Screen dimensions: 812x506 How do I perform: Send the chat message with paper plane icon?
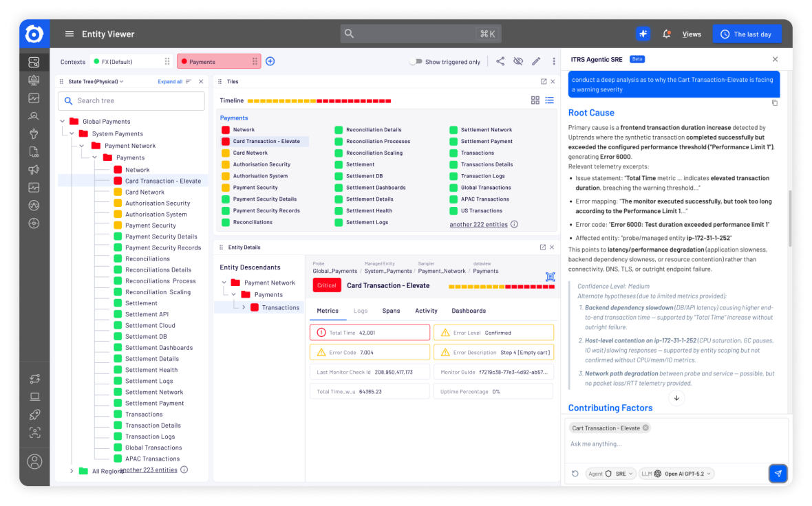pyautogui.click(x=778, y=473)
